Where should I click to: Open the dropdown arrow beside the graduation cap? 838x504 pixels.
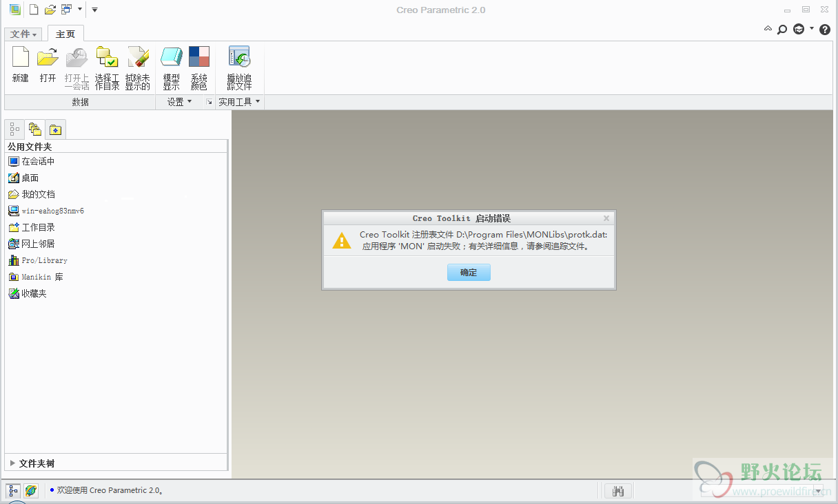(x=812, y=29)
